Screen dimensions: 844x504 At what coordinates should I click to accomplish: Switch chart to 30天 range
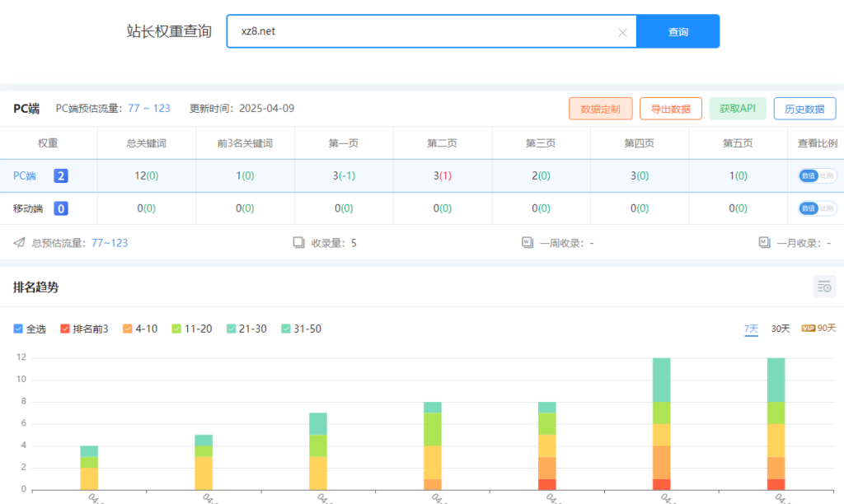click(x=781, y=329)
